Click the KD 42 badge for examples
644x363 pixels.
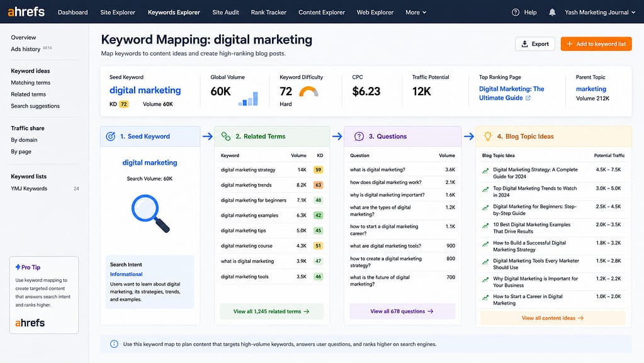[318, 216]
